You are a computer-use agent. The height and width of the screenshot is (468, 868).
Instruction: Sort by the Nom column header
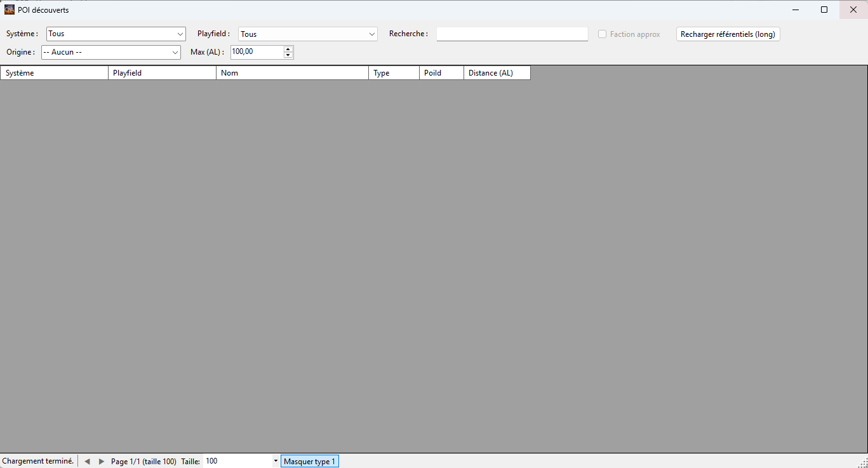tap(292, 73)
